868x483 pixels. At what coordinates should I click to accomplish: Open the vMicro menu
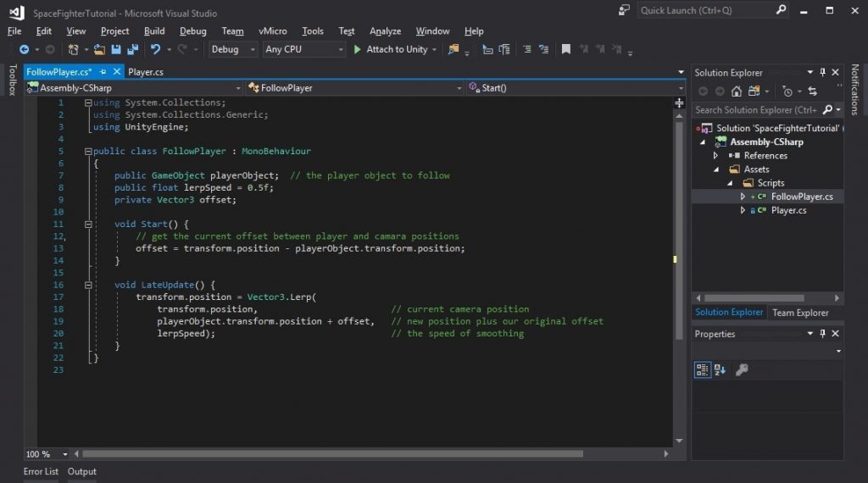[x=272, y=31]
